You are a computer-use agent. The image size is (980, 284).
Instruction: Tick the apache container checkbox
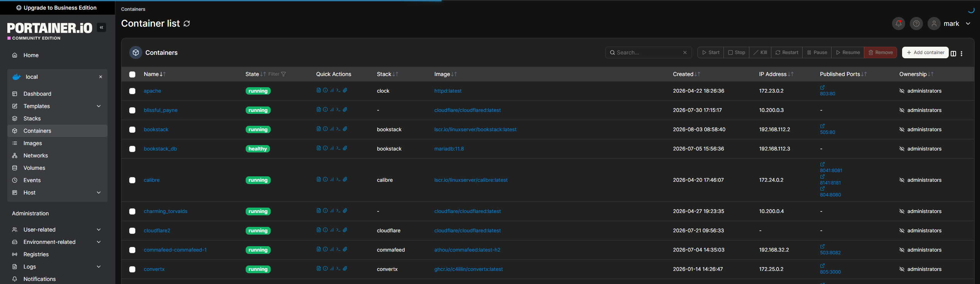tap(132, 91)
